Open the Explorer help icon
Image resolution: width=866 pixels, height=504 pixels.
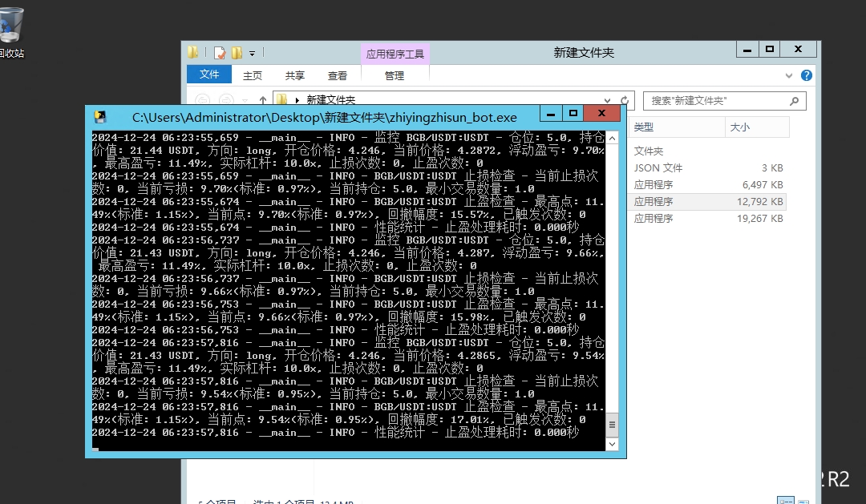click(x=807, y=75)
